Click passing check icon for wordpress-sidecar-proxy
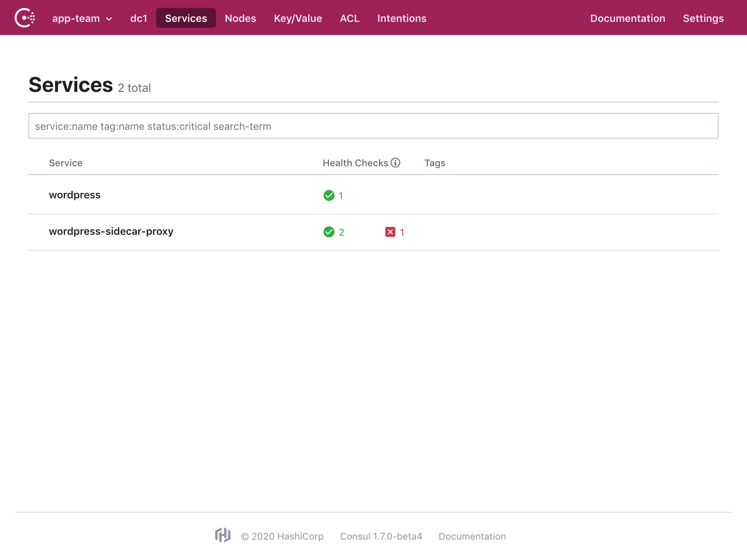747x560 pixels. [x=329, y=232]
